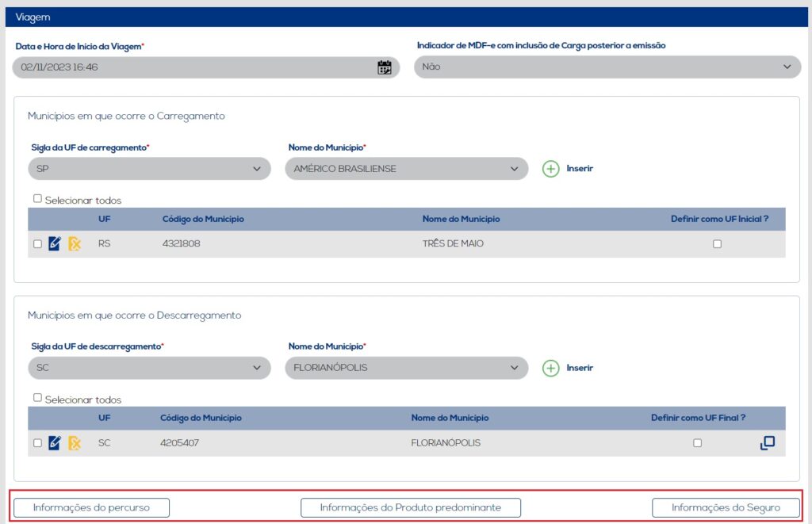Image resolution: width=812 pixels, height=524 pixels.
Task: Open Informações do Produto predominante
Action: pos(410,507)
